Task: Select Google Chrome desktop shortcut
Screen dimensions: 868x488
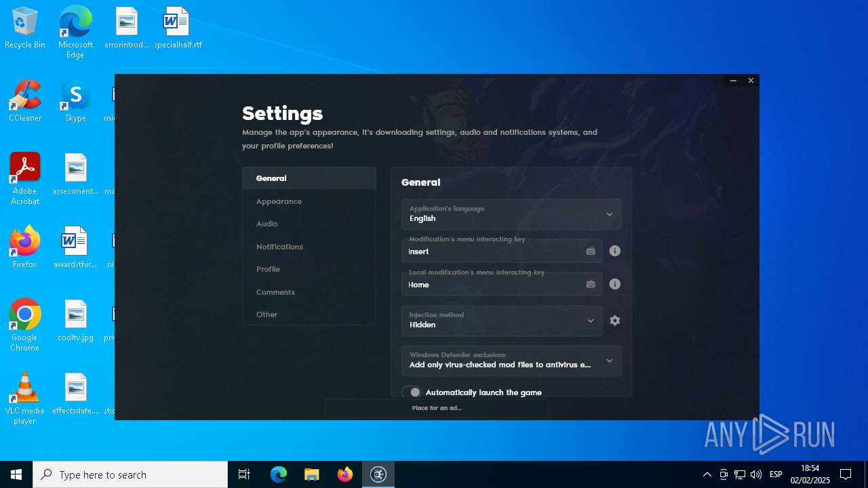Action: pyautogui.click(x=25, y=325)
